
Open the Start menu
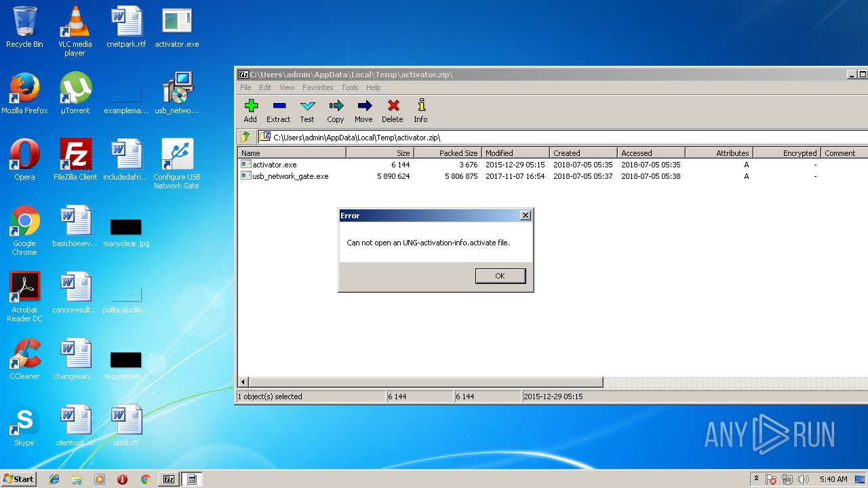(19, 479)
